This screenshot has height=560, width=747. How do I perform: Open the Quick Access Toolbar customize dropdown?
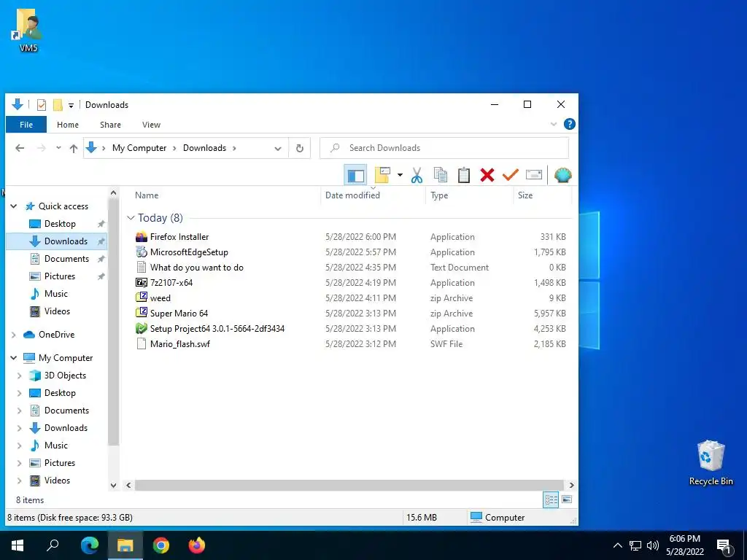(x=71, y=105)
